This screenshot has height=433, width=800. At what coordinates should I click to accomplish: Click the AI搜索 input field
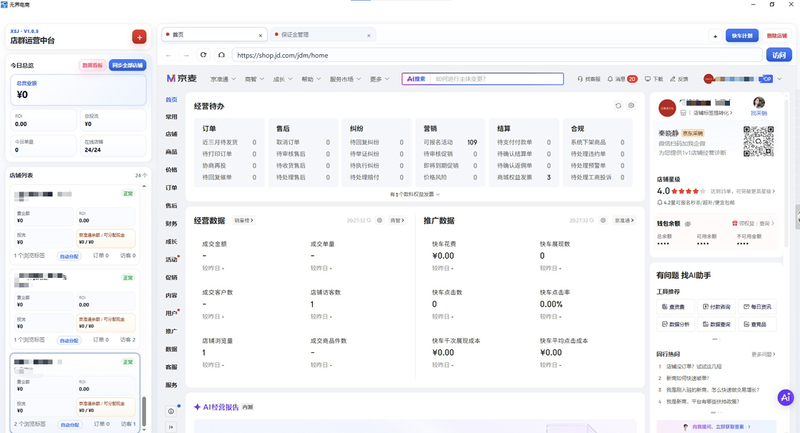point(483,79)
